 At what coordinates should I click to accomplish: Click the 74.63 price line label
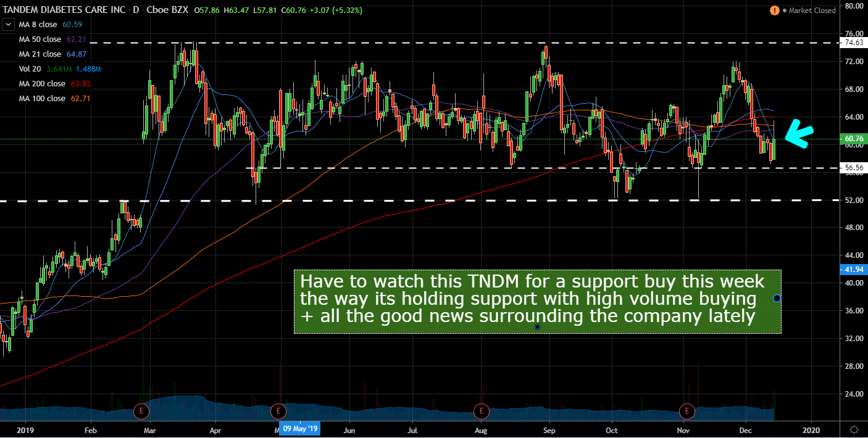(x=854, y=43)
